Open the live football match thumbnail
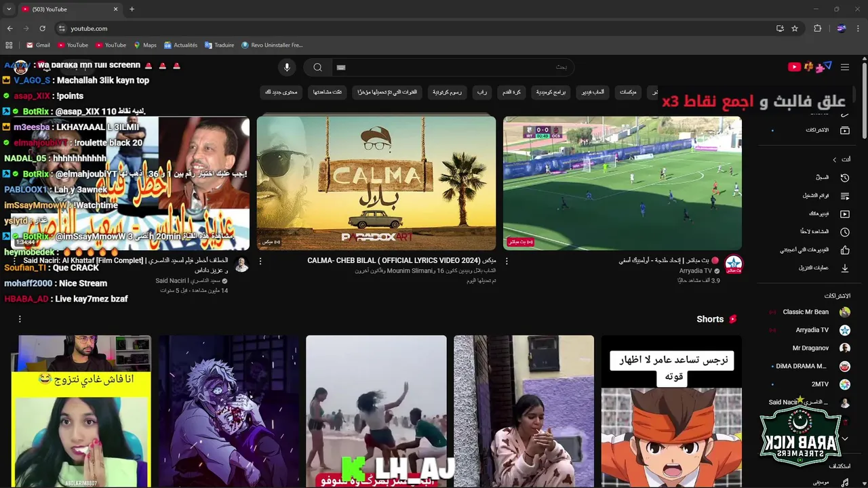The image size is (868, 488). pos(622,183)
